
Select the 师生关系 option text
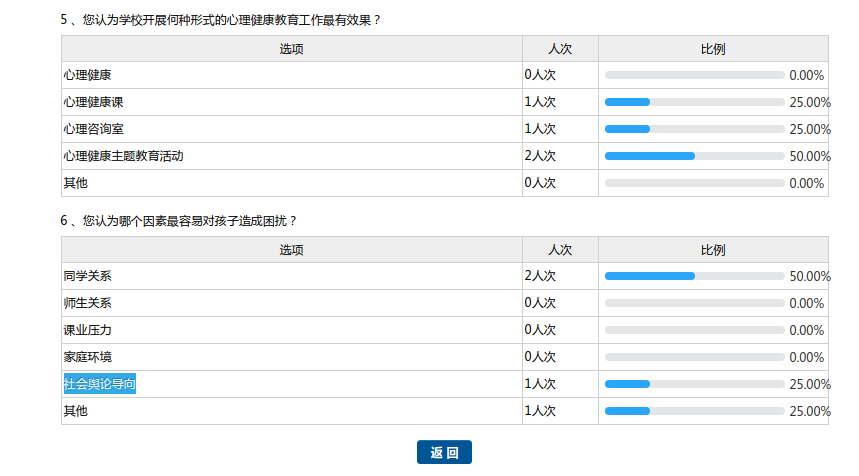[87, 303]
